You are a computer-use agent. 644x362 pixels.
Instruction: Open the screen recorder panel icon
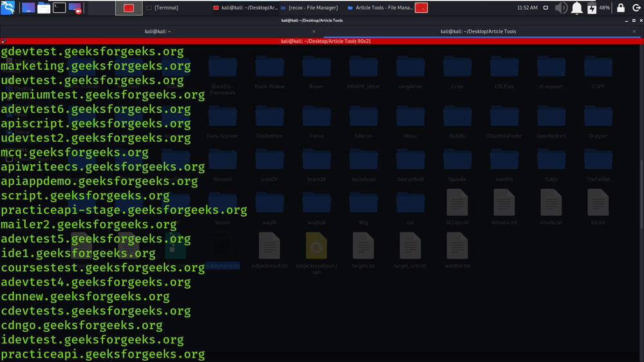tap(75, 8)
